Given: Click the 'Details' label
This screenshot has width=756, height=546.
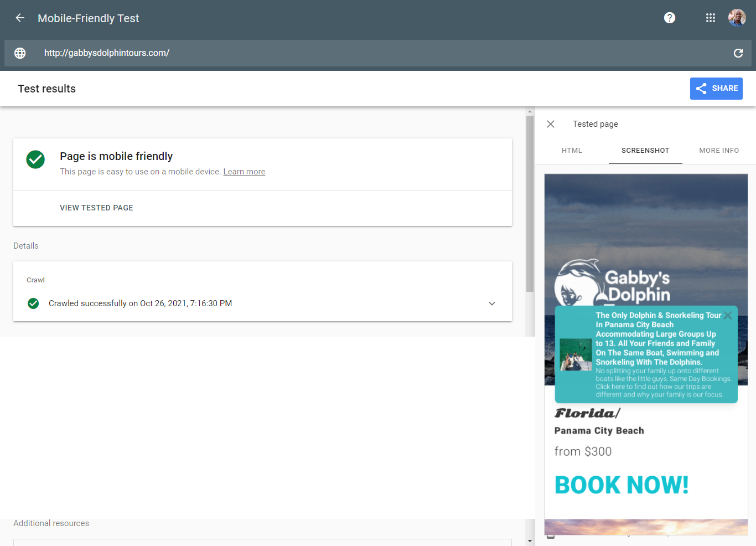Looking at the screenshot, I should pos(26,246).
